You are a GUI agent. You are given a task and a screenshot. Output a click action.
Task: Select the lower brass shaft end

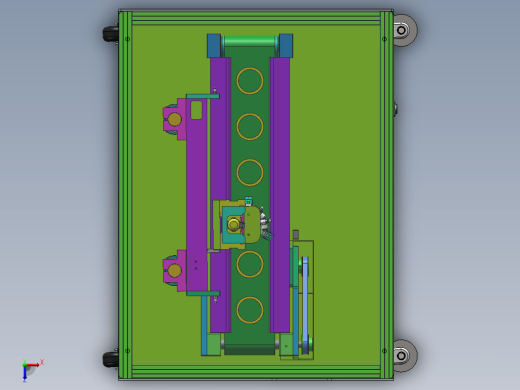[x=174, y=271]
